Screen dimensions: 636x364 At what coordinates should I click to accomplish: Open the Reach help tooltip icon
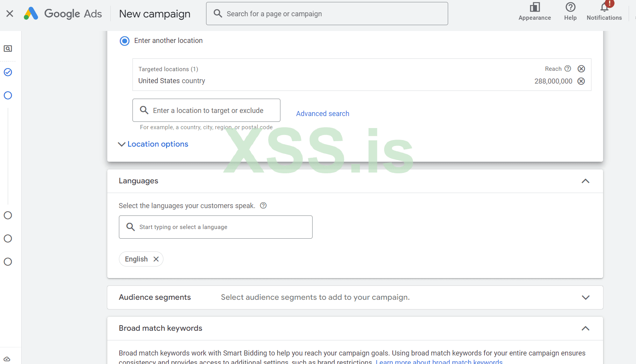tap(568, 69)
